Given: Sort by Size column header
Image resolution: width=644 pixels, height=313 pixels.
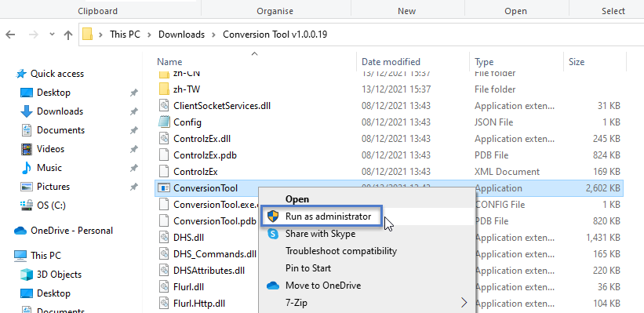Looking at the screenshot, I should pos(577,62).
